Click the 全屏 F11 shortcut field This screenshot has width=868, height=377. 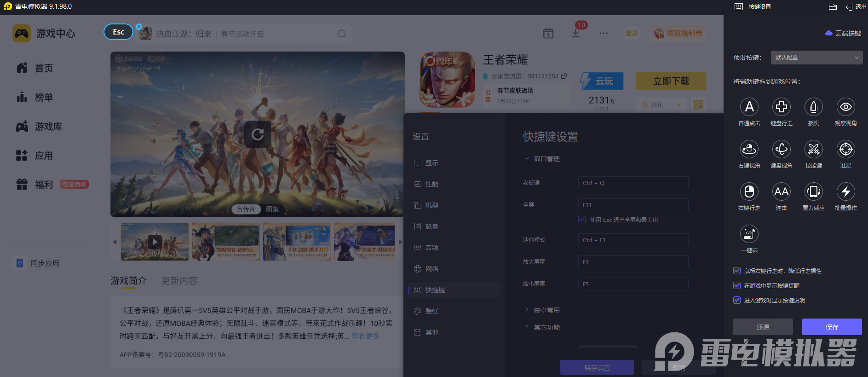633,205
